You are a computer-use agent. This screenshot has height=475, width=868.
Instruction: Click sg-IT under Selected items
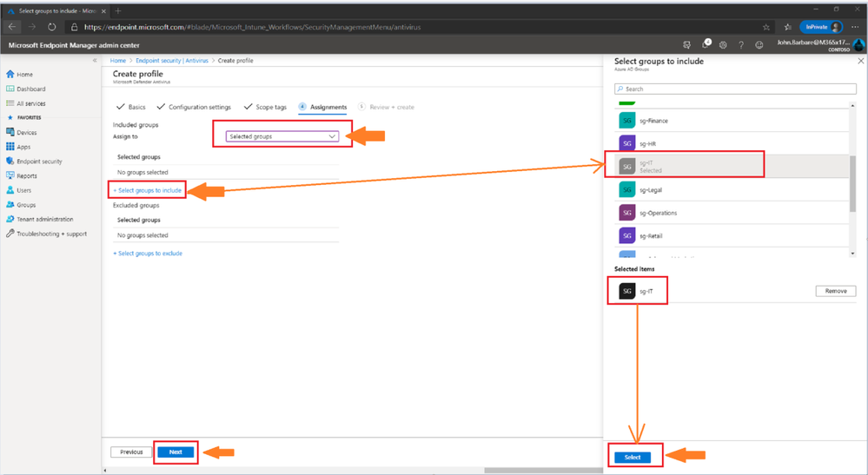coord(637,291)
